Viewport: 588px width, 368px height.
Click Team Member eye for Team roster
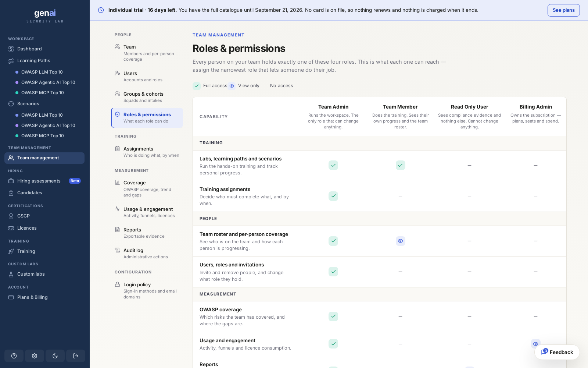401,241
